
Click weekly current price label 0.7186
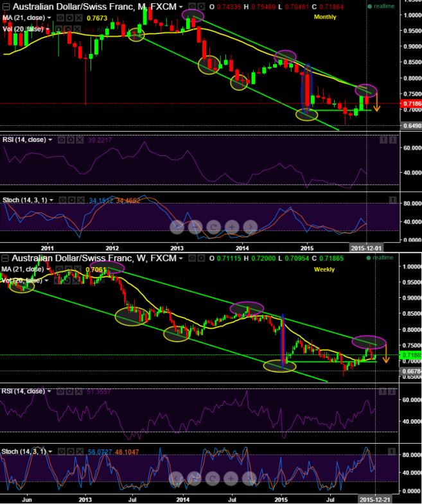(x=410, y=355)
